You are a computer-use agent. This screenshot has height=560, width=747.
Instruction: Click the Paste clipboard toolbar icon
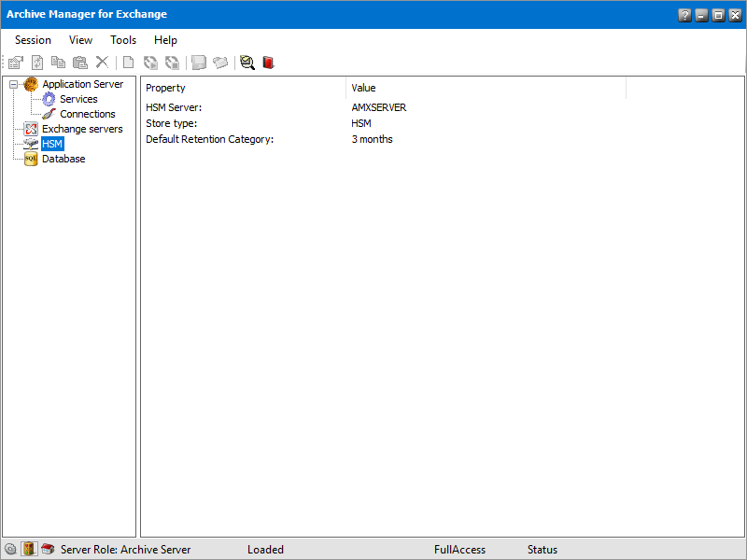tap(80, 63)
